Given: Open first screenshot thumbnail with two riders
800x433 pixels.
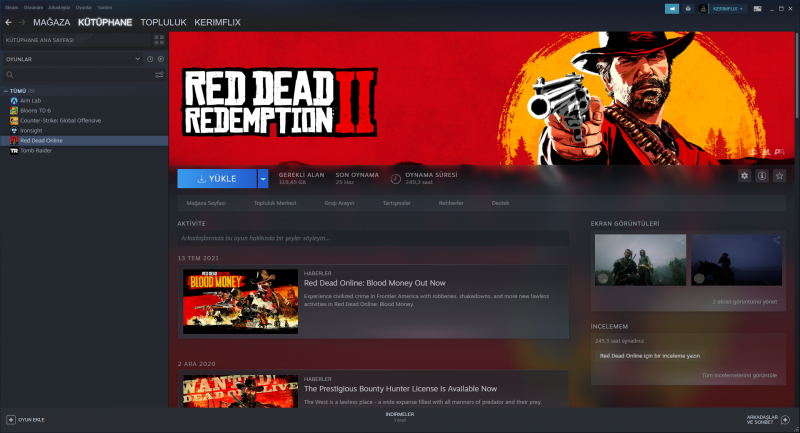Looking at the screenshot, I should (640, 260).
